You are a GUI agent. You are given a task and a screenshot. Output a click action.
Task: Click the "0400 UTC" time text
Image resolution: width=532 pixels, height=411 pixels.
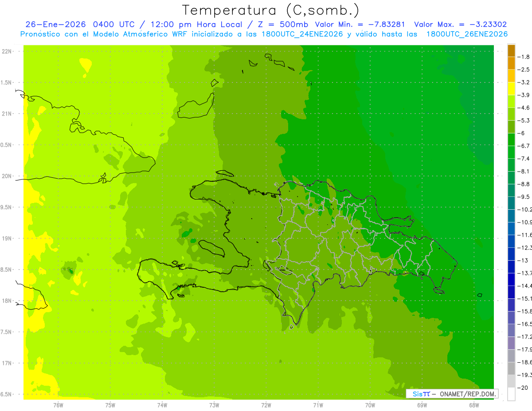tap(114, 24)
